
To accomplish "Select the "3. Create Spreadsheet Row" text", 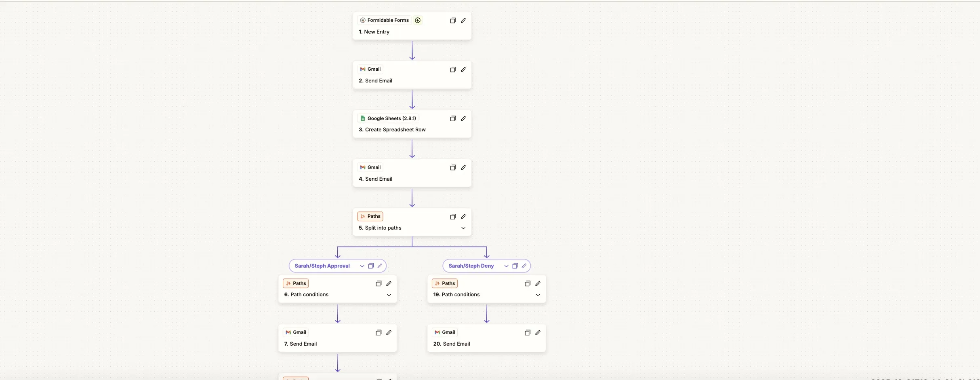I will point(392,130).
